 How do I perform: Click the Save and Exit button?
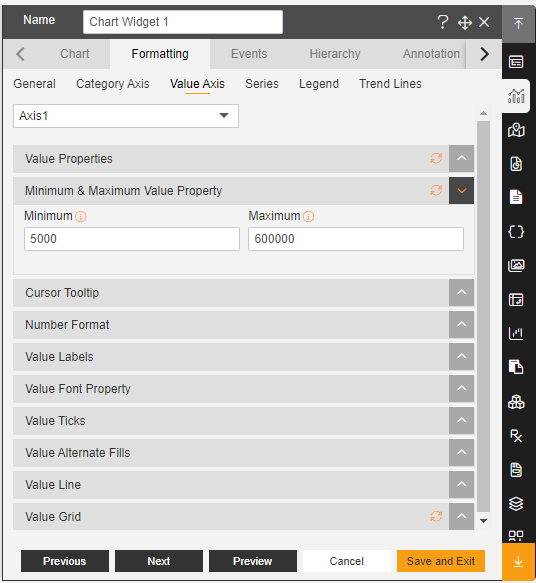(441, 561)
